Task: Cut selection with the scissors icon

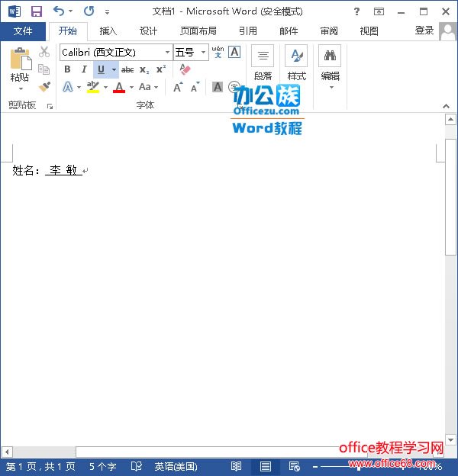Action: coord(44,52)
